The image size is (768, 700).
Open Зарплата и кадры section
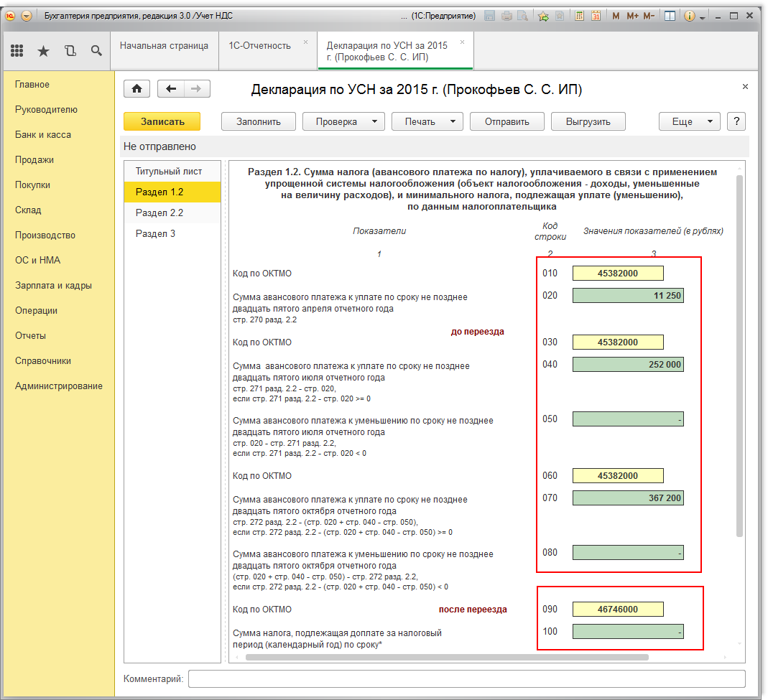(53, 286)
